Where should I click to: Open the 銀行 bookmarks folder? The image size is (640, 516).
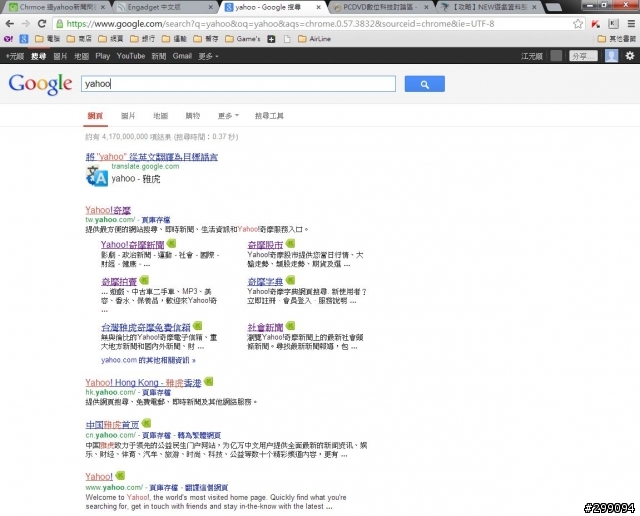click(x=143, y=39)
